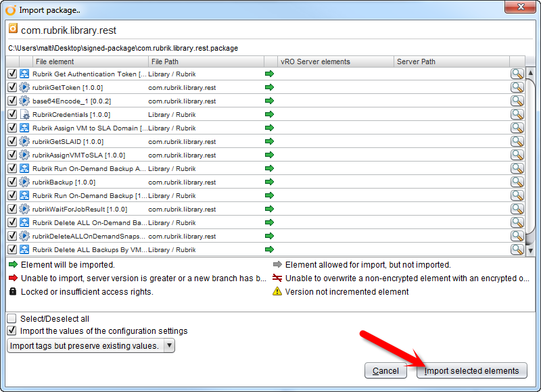Select the rubrikWaitForJobResult [1.0.0] row name
541x392 pixels.
click(80, 210)
